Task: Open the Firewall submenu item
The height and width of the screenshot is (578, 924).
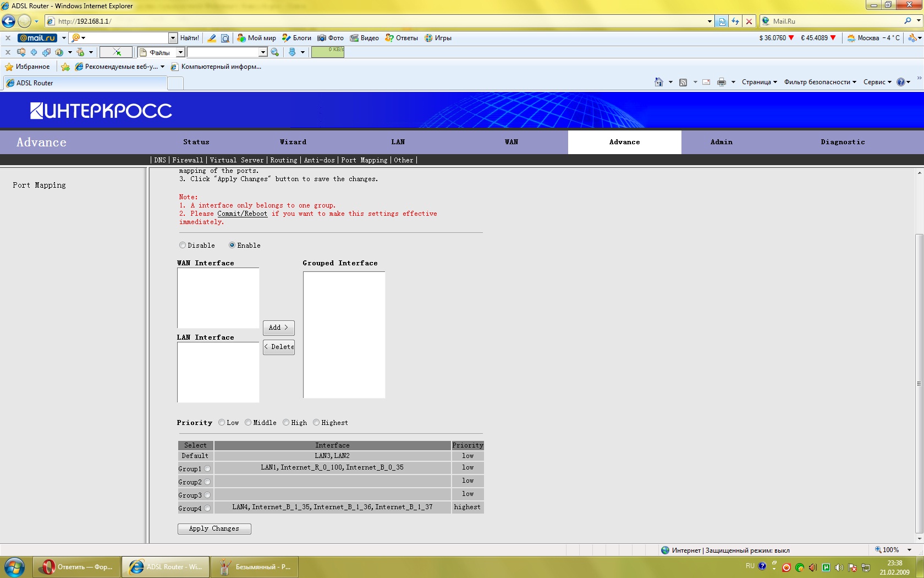Action: pyautogui.click(x=188, y=160)
